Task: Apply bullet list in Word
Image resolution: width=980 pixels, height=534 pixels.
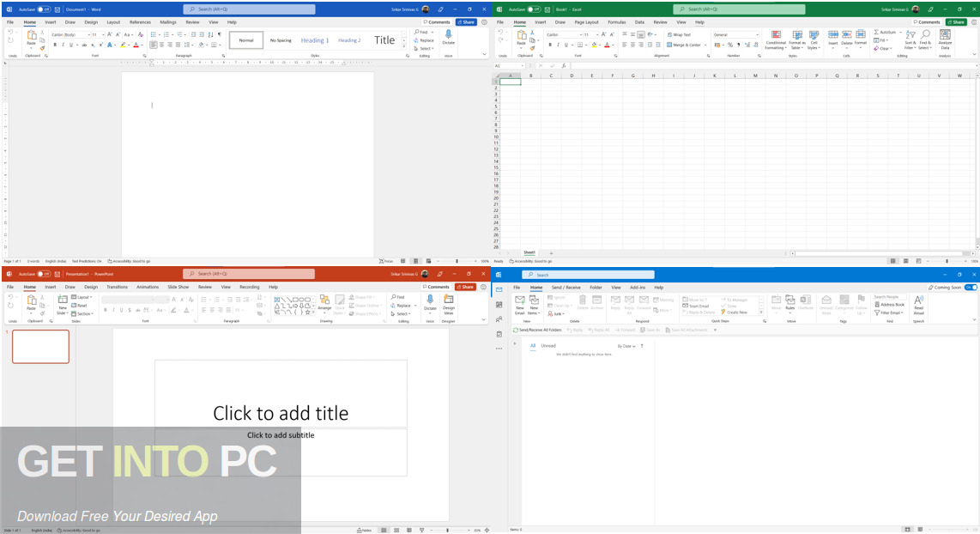Action: (x=154, y=34)
